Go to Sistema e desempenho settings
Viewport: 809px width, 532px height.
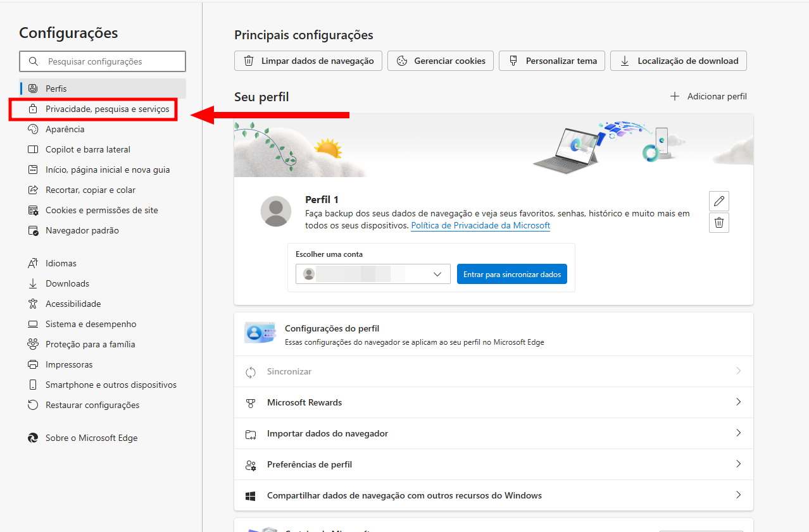pos(91,324)
